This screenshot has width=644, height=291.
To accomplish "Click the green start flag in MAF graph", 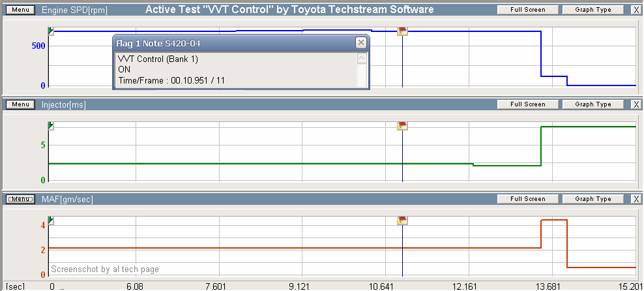I will [50, 221].
